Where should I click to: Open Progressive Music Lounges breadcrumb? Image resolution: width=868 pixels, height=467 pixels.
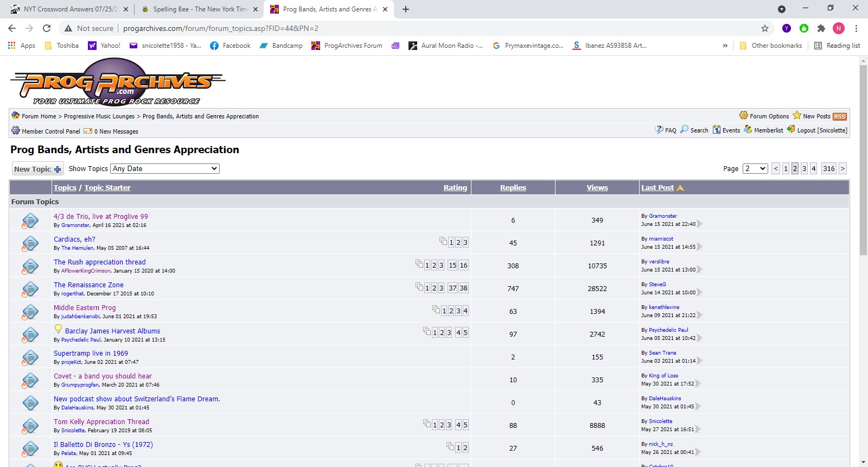(99, 116)
